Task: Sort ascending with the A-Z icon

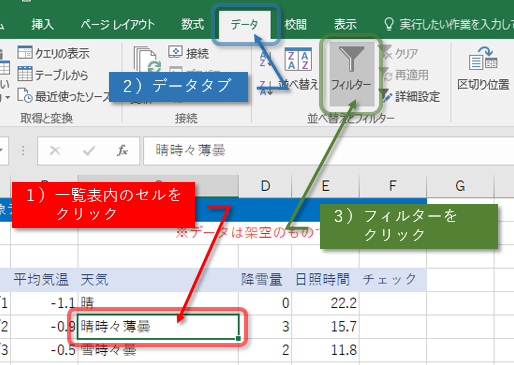Action: pos(266,59)
